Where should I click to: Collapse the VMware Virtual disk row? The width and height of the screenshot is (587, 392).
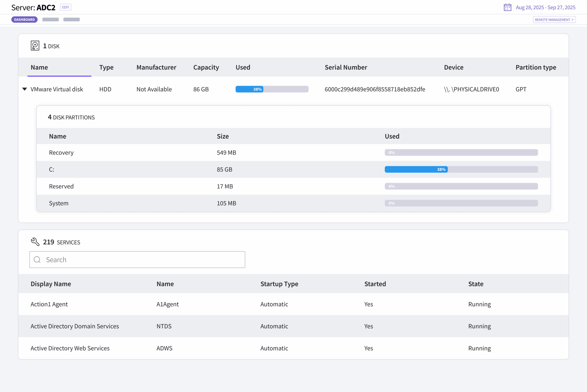click(24, 89)
